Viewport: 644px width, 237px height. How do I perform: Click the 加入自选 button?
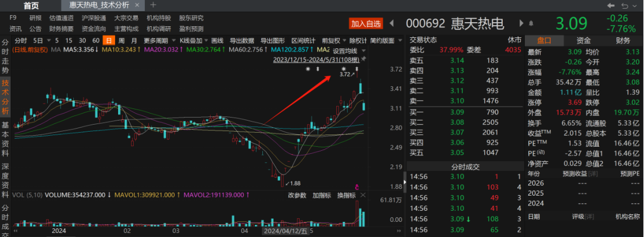point(365,23)
